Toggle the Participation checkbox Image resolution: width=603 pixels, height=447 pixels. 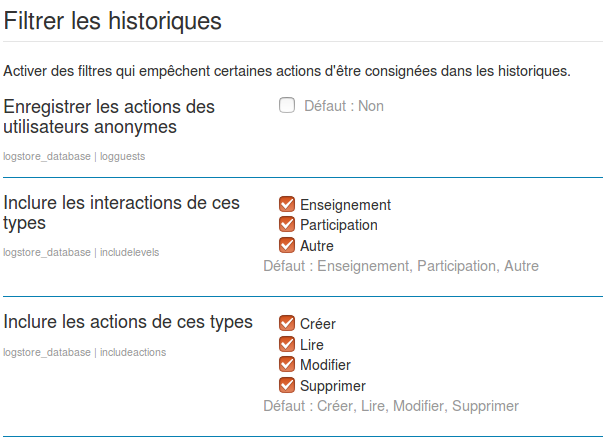[287, 224]
